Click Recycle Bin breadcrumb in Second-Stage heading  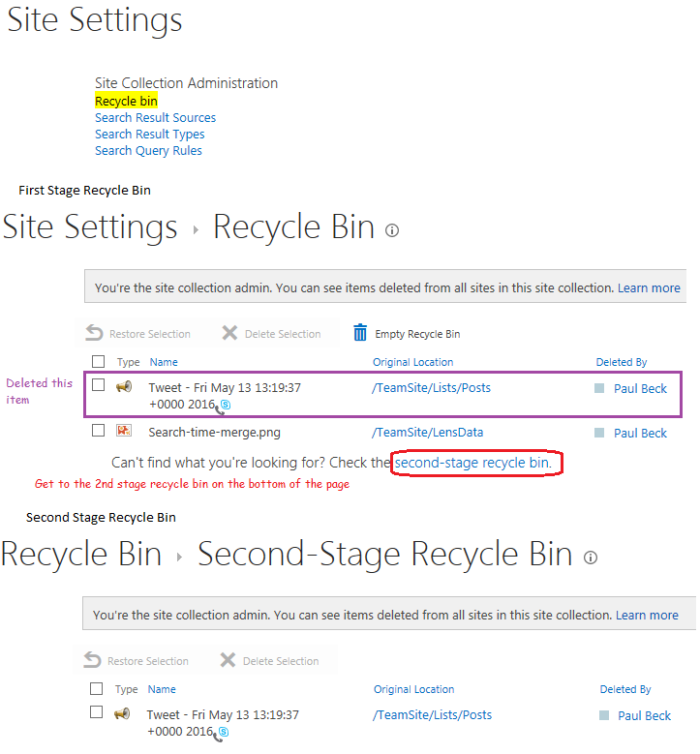coord(80,554)
